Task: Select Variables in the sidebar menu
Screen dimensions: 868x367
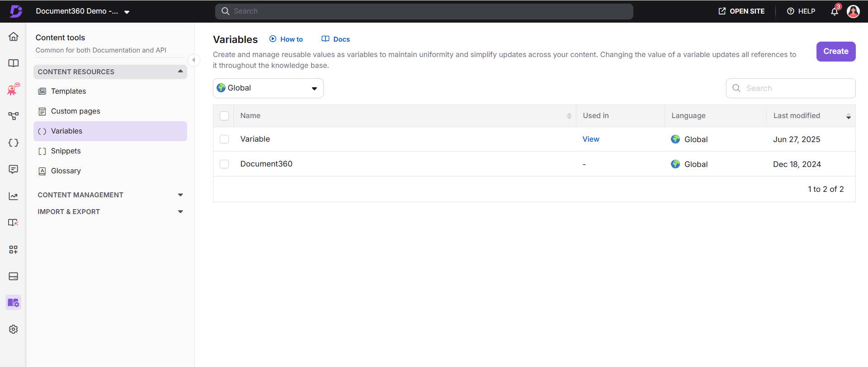Action: click(110, 131)
